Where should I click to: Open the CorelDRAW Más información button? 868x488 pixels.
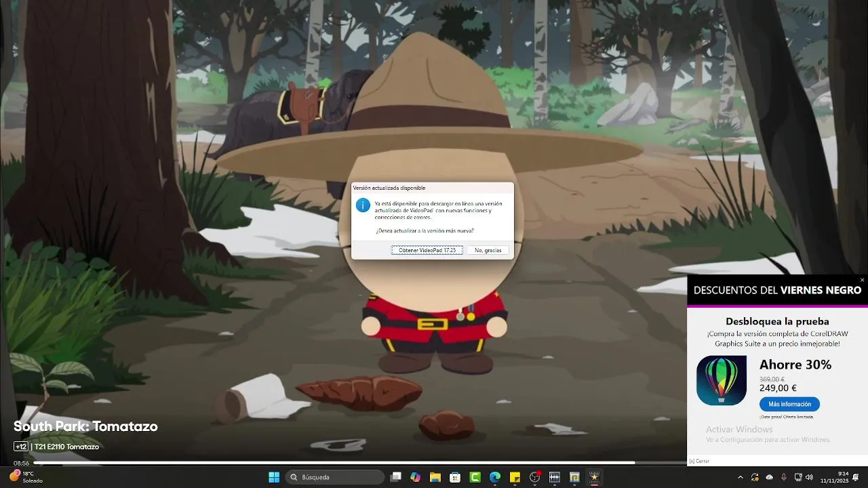[789, 404]
